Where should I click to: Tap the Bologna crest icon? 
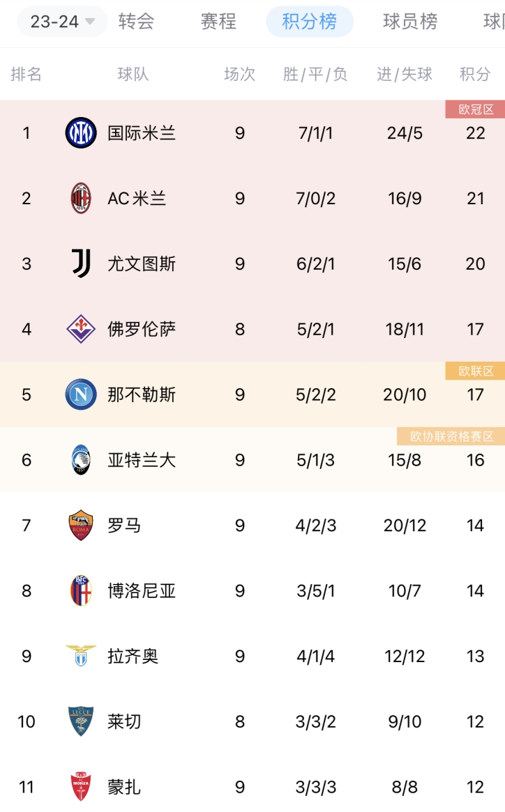pos(81,590)
